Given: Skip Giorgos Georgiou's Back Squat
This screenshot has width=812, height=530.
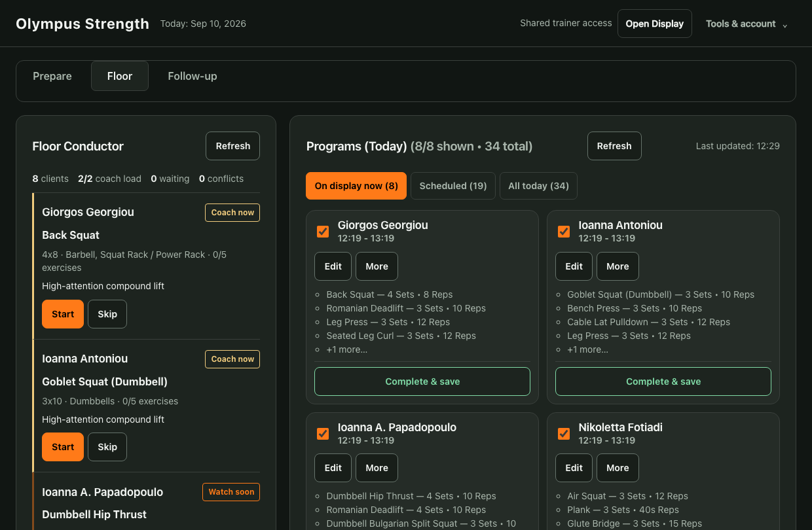Looking at the screenshot, I should 107,314.
